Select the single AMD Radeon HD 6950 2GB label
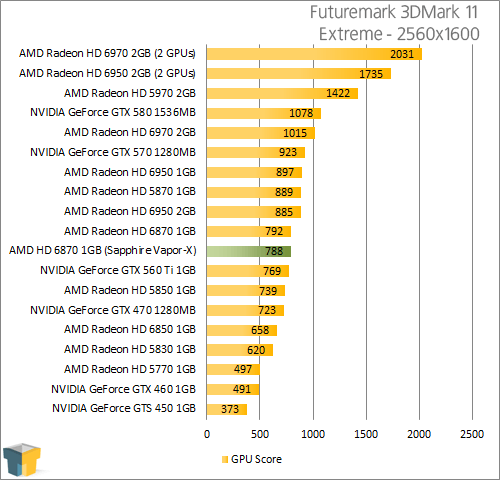Viewport: 500px width, 480px height. (130, 211)
